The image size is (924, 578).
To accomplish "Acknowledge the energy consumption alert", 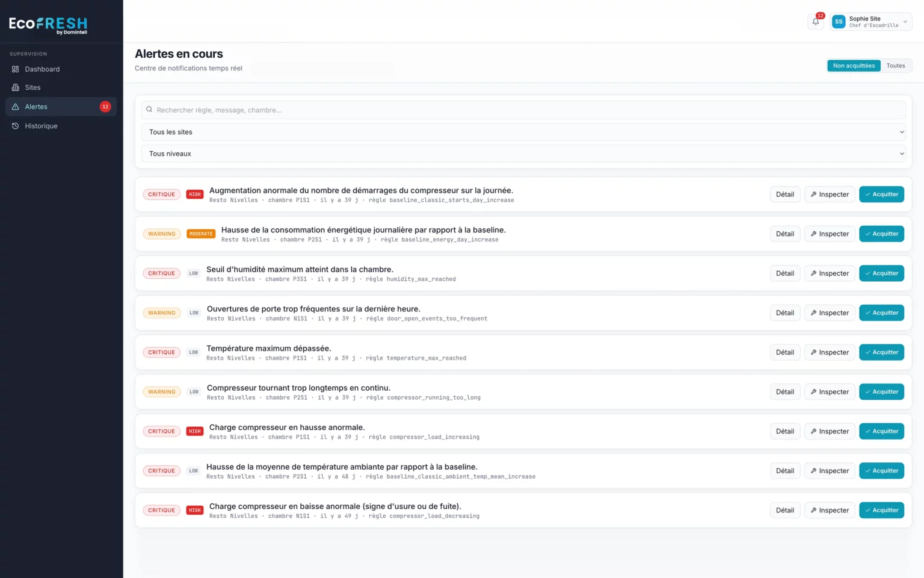I will [881, 234].
